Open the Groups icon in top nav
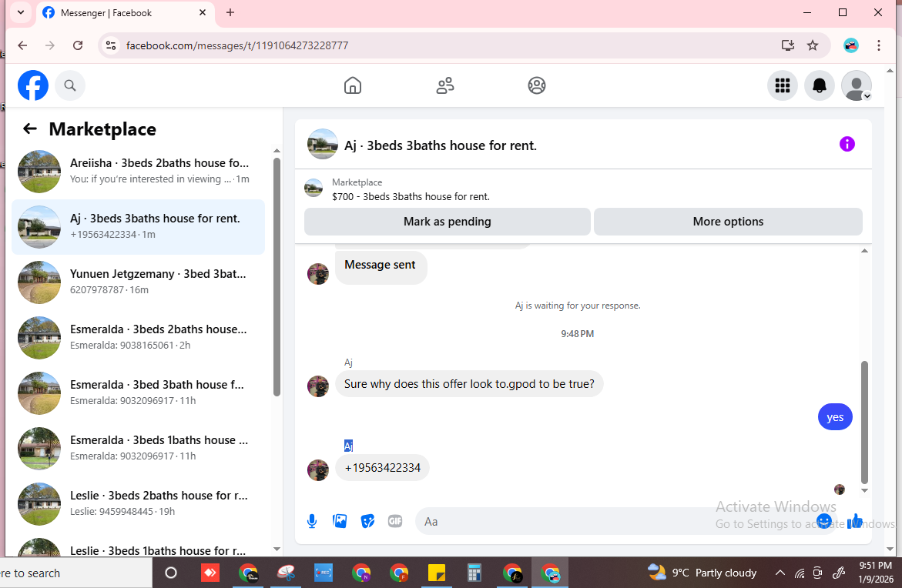Image resolution: width=902 pixels, height=588 pixels. click(x=537, y=85)
